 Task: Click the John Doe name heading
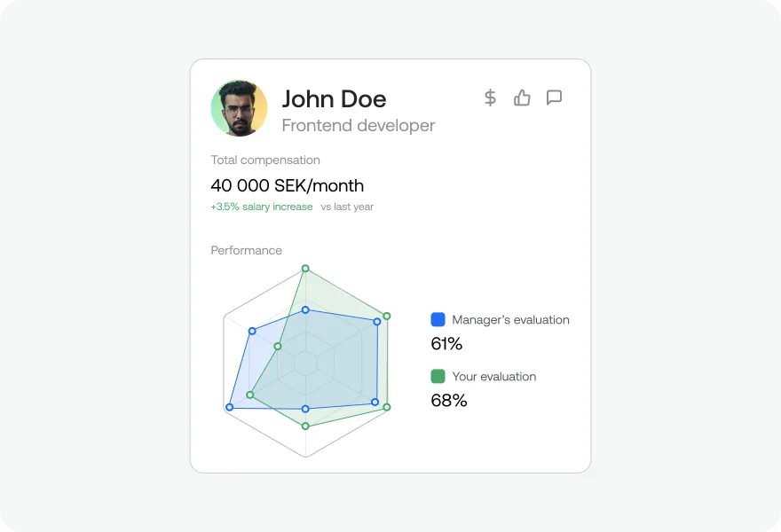click(x=335, y=98)
